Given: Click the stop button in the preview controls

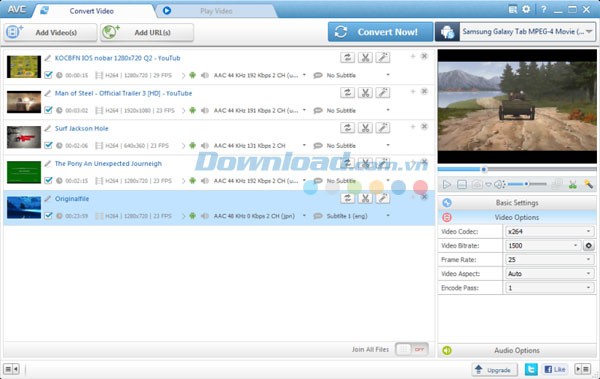Looking at the screenshot, I should click(462, 185).
